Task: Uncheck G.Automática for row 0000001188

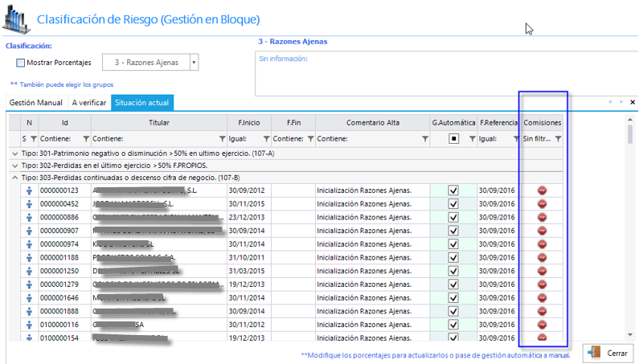Action: tap(453, 258)
